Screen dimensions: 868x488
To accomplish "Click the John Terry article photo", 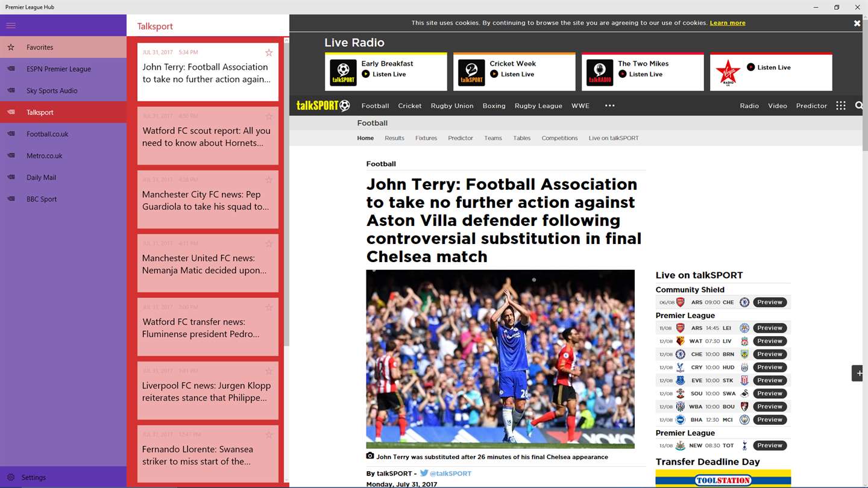I will [x=500, y=359].
